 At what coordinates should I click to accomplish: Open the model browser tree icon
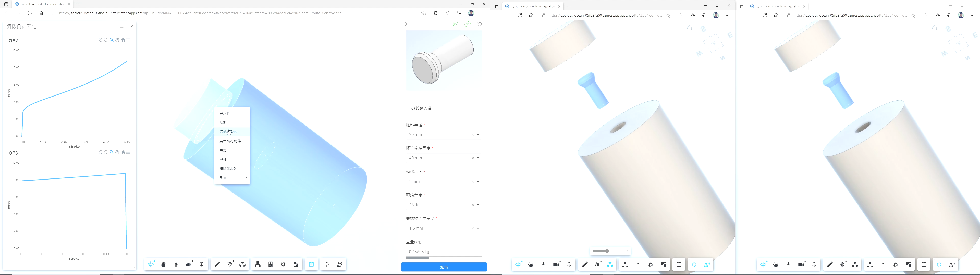coord(258,264)
